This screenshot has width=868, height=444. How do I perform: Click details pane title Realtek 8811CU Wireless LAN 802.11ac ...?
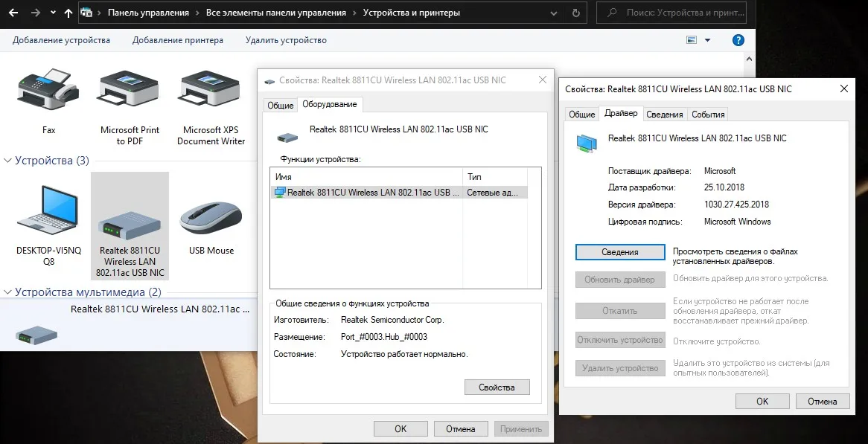click(x=160, y=309)
